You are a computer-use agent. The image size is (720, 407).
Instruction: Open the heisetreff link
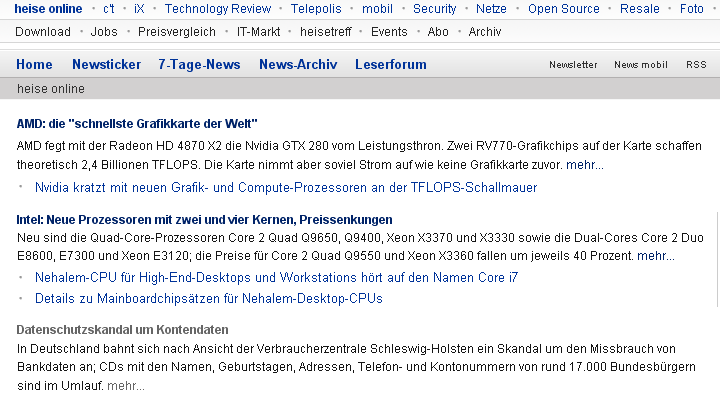tap(326, 32)
